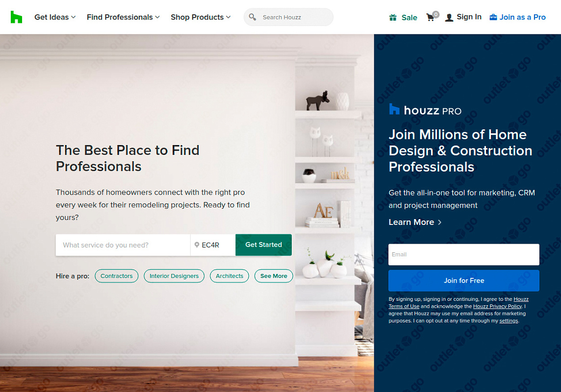Focus the Email input field
Screen dimensions: 561x392
[x=464, y=254]
